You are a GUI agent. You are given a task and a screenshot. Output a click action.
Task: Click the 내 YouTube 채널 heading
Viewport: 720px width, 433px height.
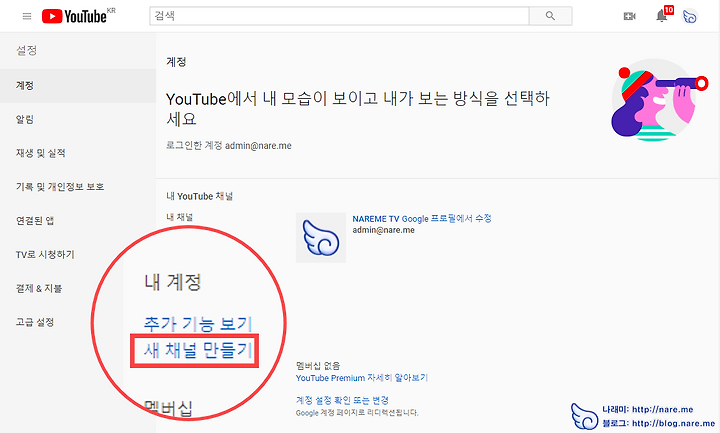click(x=199, y=196)
